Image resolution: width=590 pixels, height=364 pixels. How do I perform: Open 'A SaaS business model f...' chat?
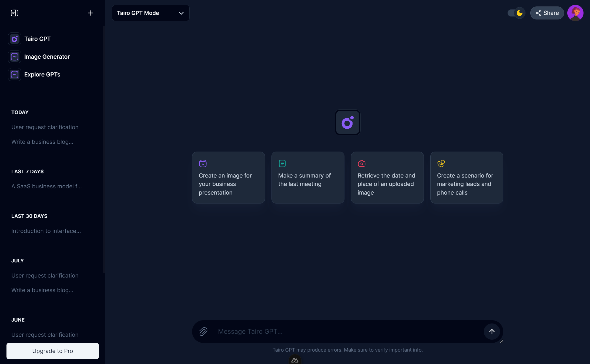[x=46, y=186]
